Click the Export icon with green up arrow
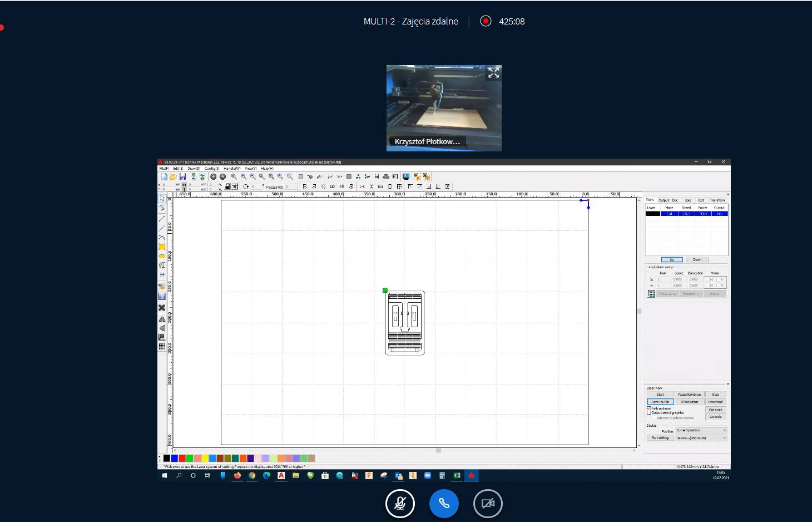Image resolution: width=812 pixels, height=522 pixels. click(x=202, y=176)
